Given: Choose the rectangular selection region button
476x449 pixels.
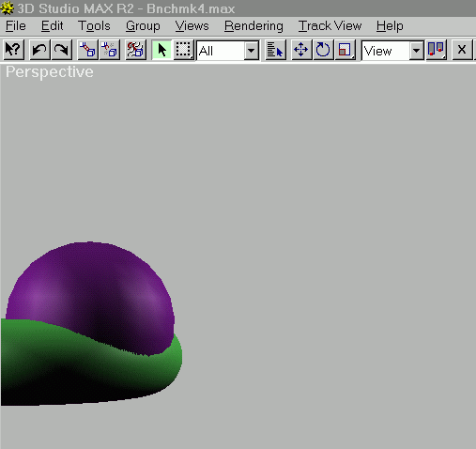Looking at the screenshot, I should point(183,50).
